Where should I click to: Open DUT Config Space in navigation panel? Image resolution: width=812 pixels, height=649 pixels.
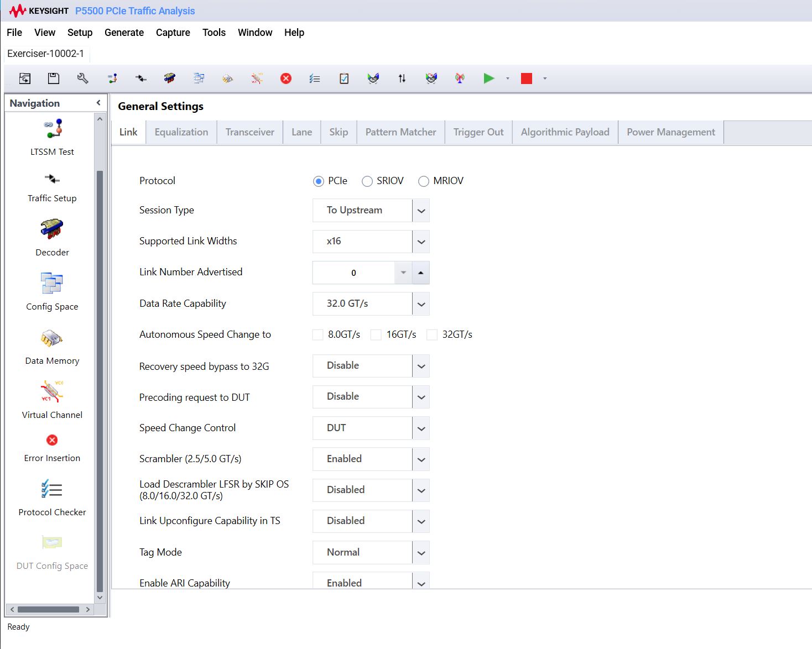point(52,552)
